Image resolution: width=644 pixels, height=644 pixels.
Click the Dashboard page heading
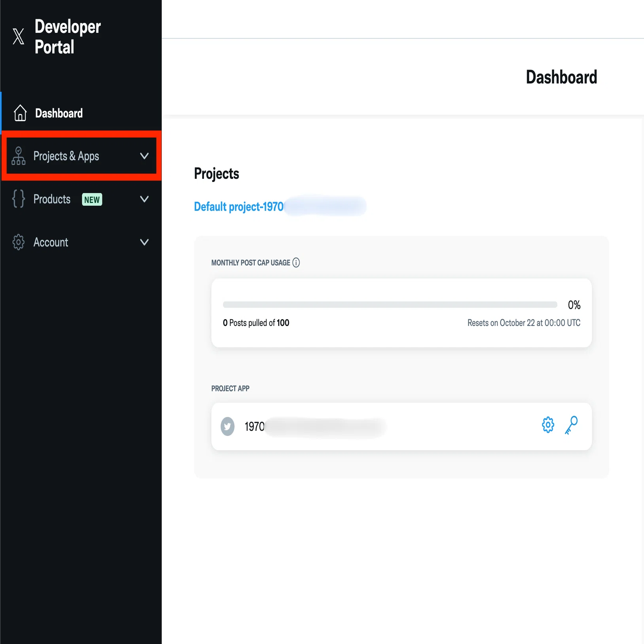click(x=561, y=77)
